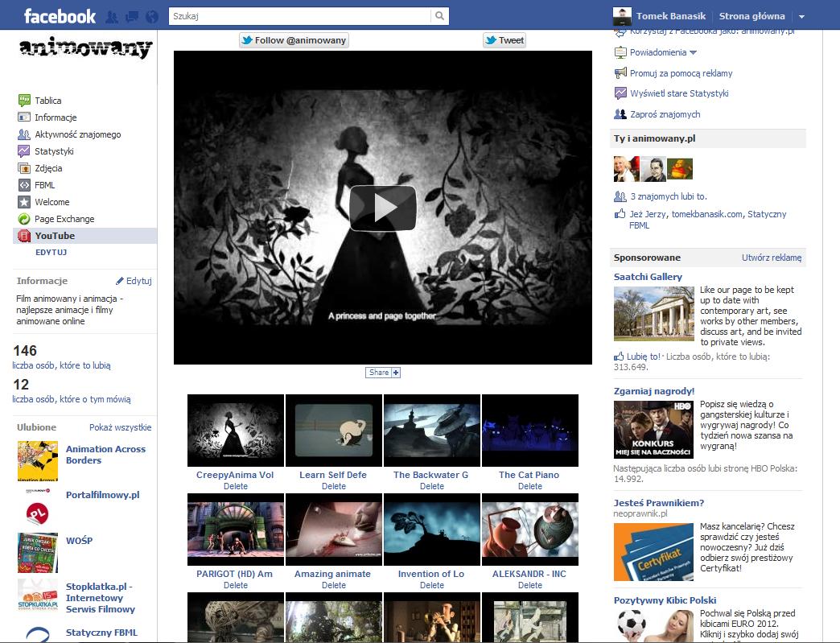Click the YouTube red icon
This screenshot has height=643, width=840.
click(24, 236)
